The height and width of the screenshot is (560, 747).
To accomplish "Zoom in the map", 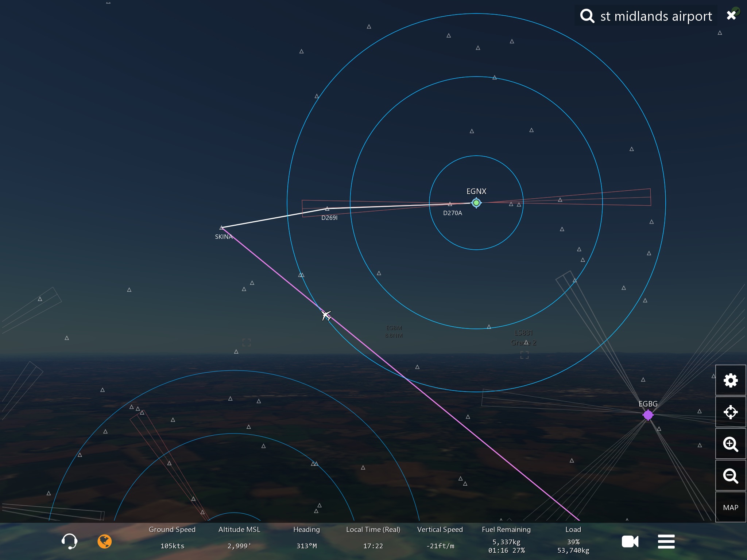I will coord(730,444).
